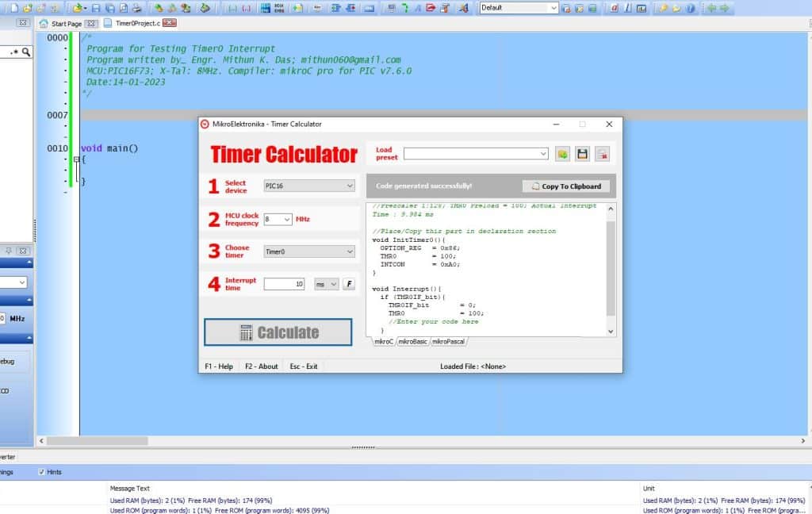Click the Save All icon in the toolbar

pyautogui.click(x=109, y=8)
